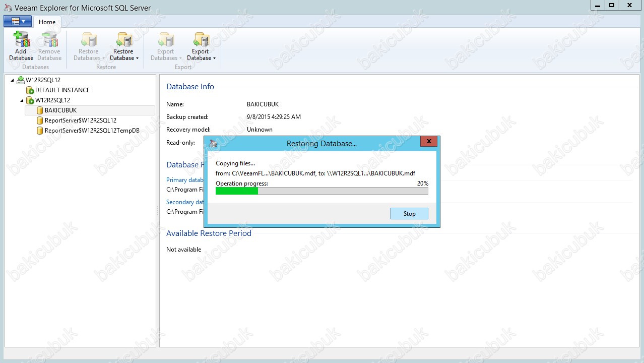Select the root W12R2SQL12 server label
This screenshot has width=644, height=363.
(43, 80)
